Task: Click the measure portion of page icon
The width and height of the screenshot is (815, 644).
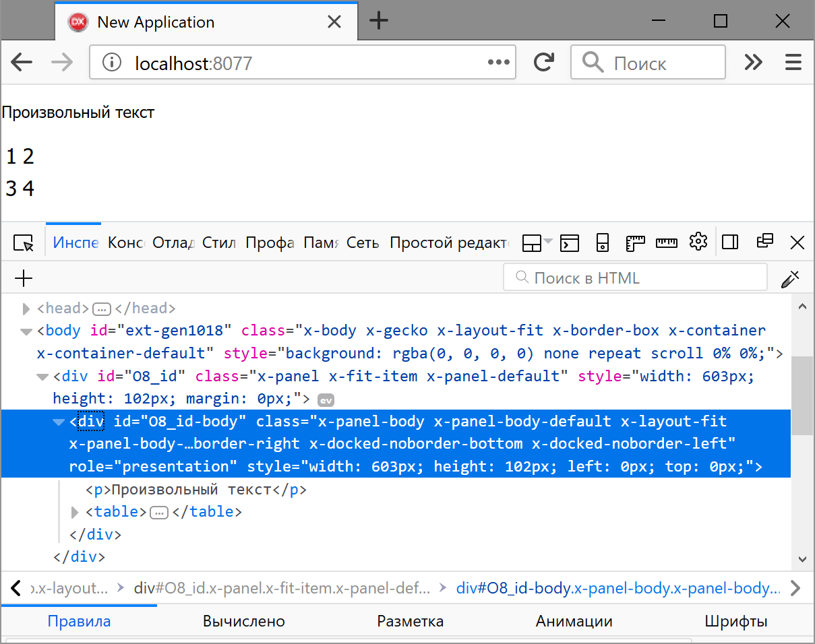Action: 666,243
